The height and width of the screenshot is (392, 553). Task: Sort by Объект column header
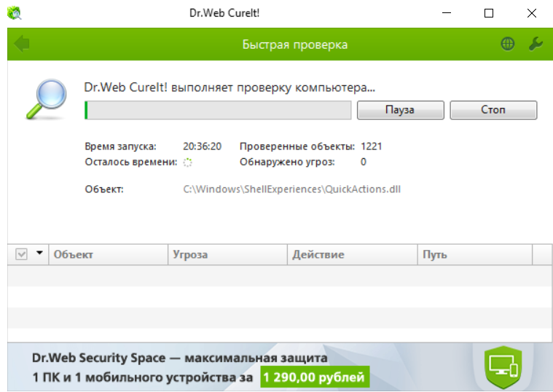click(x=109, y=254)
